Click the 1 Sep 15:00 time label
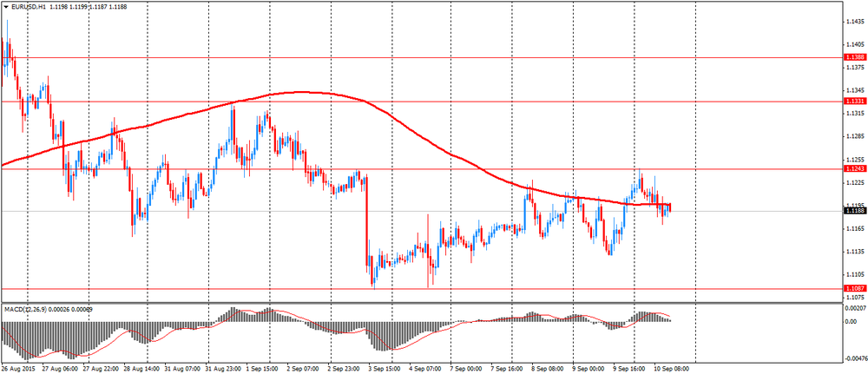 (x=264, y=368)
